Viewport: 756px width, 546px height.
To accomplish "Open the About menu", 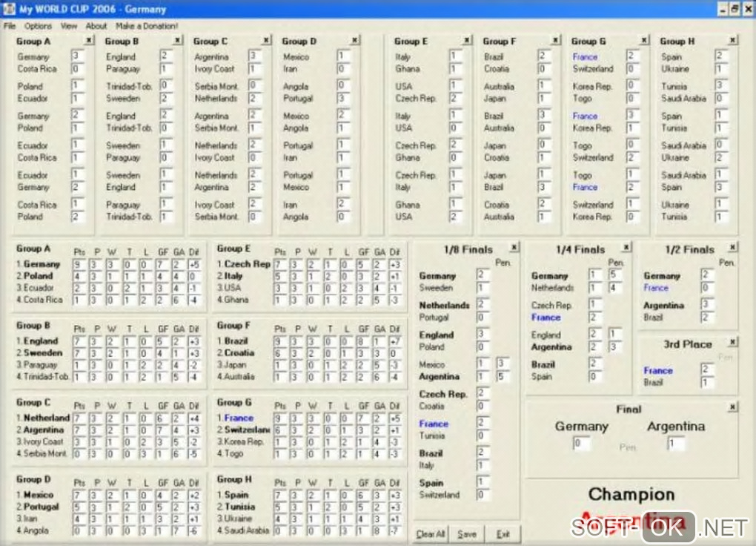I will coord(96,26).
